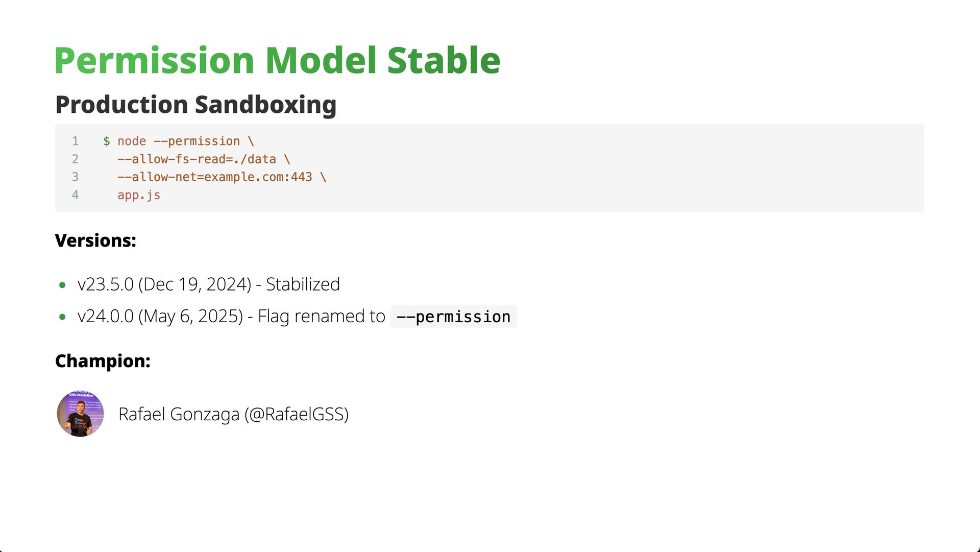980x552 pixels.
Task: Click line number 2 in code block
Action: 75,159
